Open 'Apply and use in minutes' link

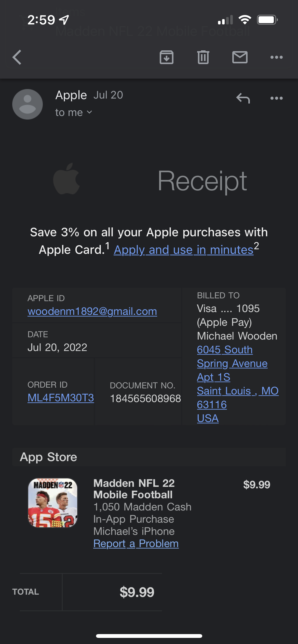pyautogui.click(x=183, y=250)
